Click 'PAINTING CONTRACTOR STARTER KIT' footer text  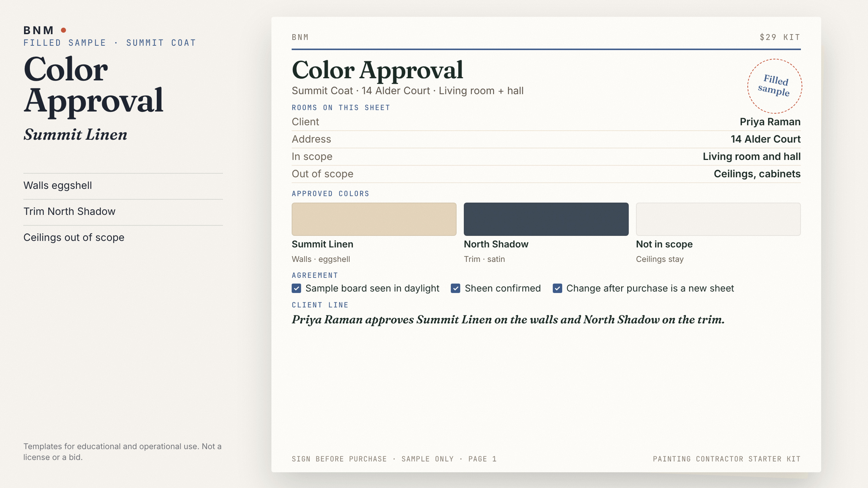click(727, 459)
